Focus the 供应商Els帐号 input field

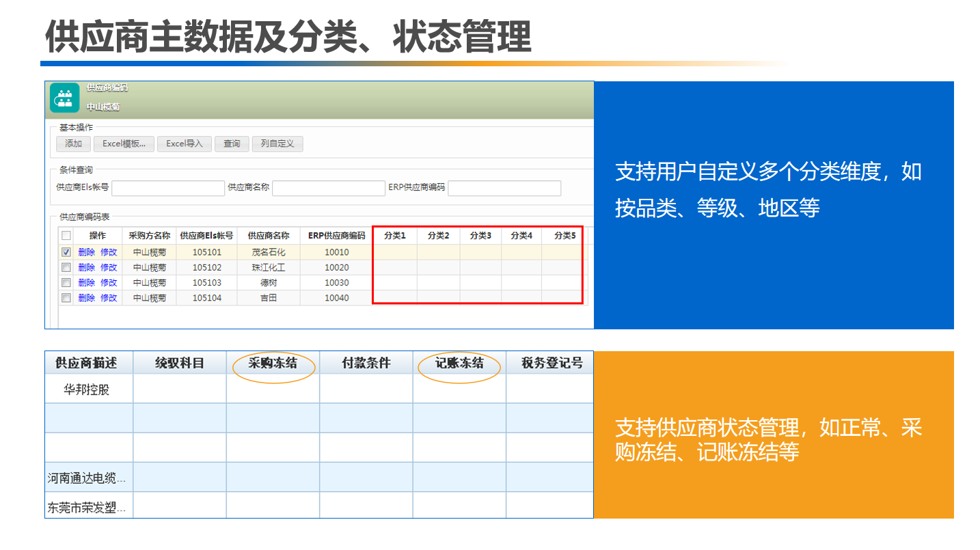coord(167,188)
